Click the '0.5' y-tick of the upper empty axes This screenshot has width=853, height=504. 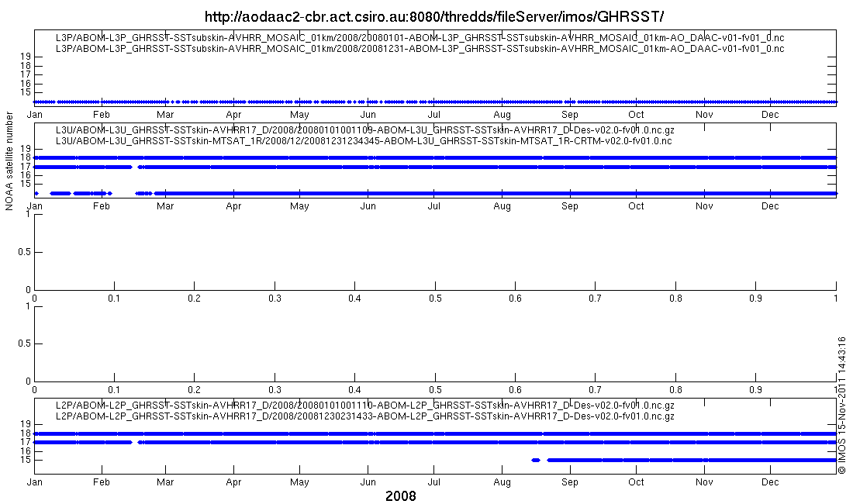(24, 252)
